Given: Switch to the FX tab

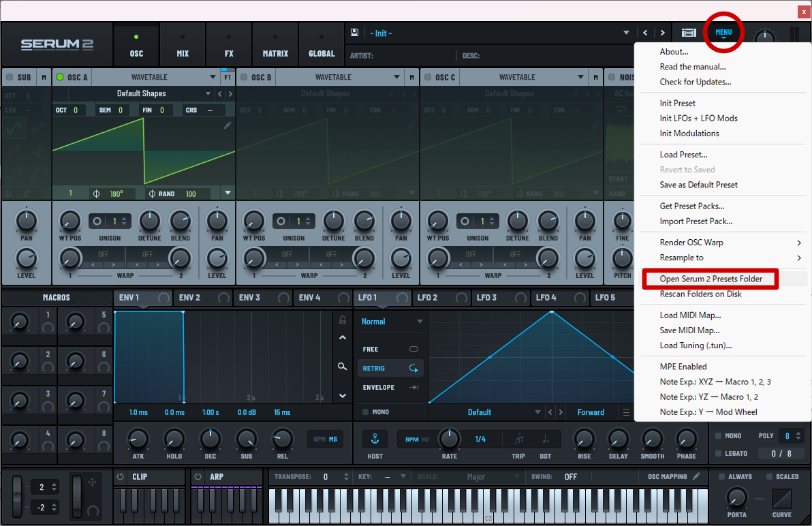Looking at the screenshot, I should click(x=229, y=44).
